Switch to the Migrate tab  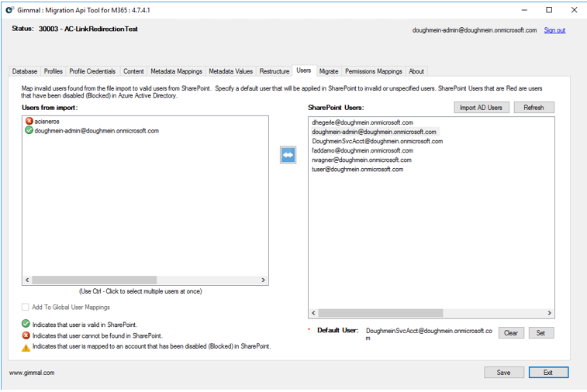(329, 71)
